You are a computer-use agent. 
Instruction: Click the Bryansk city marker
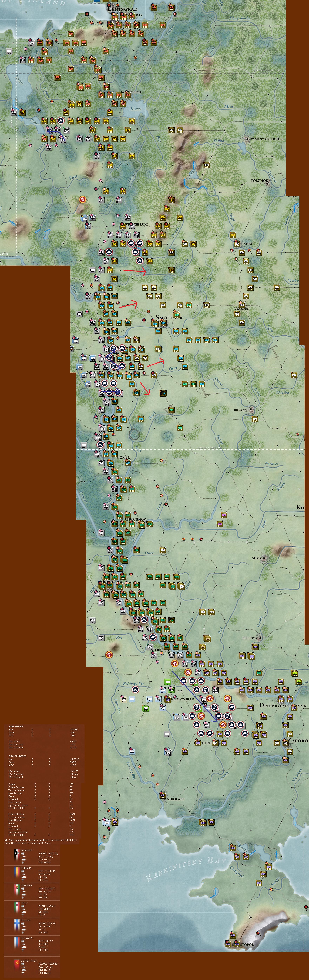point(243,410)
